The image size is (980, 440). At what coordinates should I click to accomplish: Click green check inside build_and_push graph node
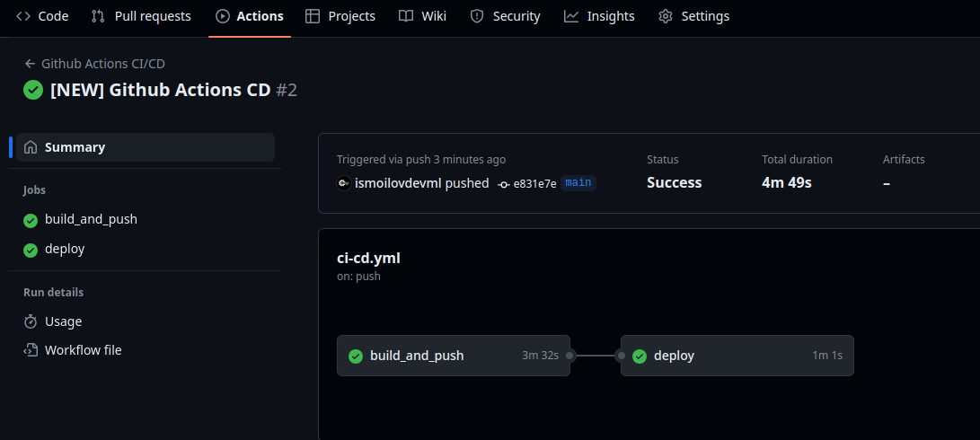coord(356,356)
